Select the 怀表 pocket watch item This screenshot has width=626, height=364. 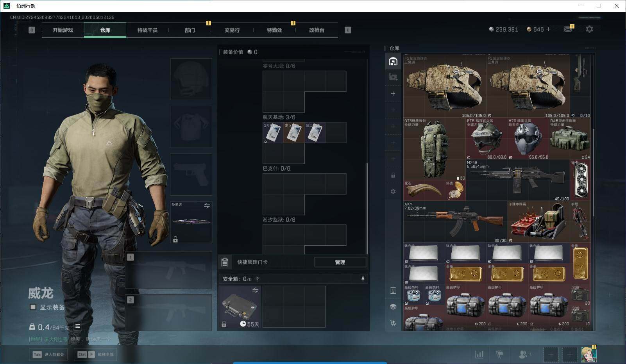[455, 191]
